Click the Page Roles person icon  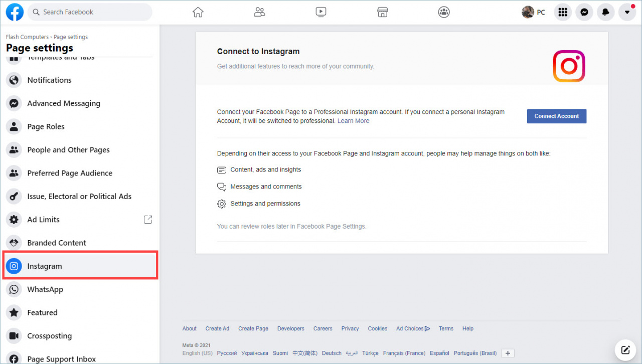14,126
